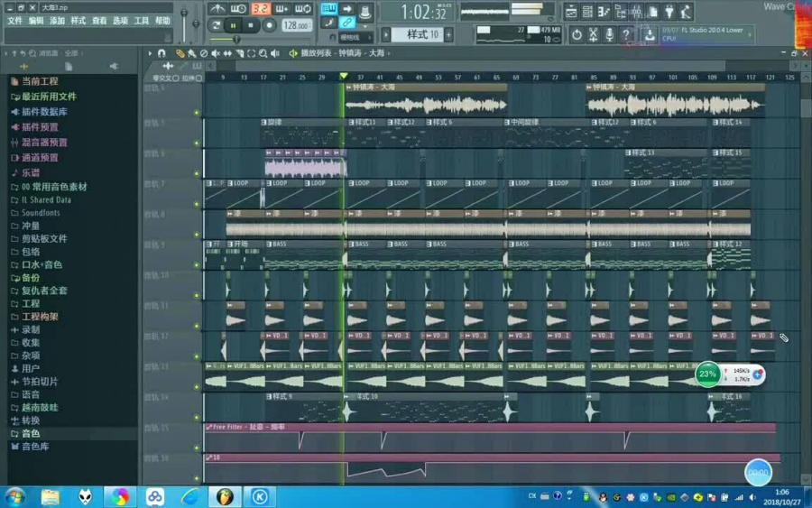Image resolution: width=812 pixels, height=508 pixels.
Task: Click the metronome icon
Action: point(218,9)
